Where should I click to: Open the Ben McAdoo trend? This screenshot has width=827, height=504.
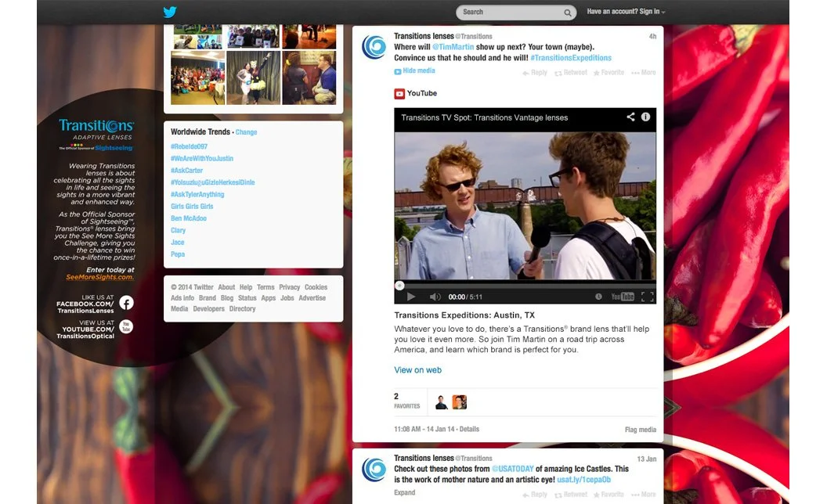188,219
